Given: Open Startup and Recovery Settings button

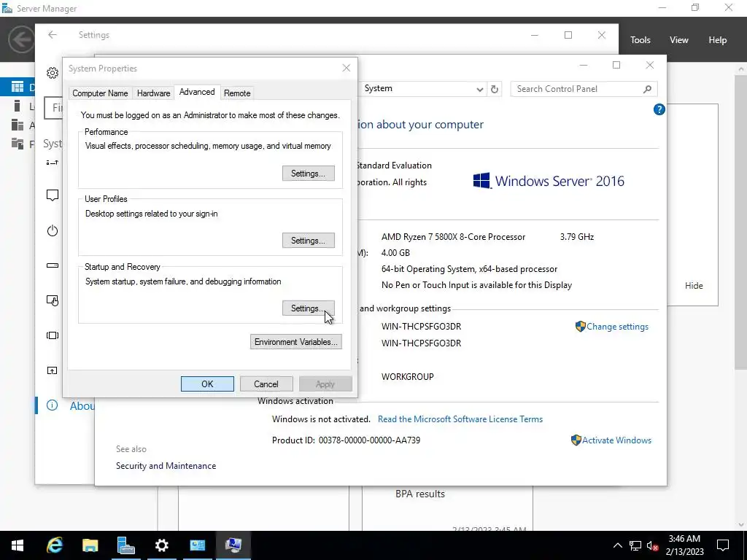Looking at the screenshot, I should pos(309,308).
